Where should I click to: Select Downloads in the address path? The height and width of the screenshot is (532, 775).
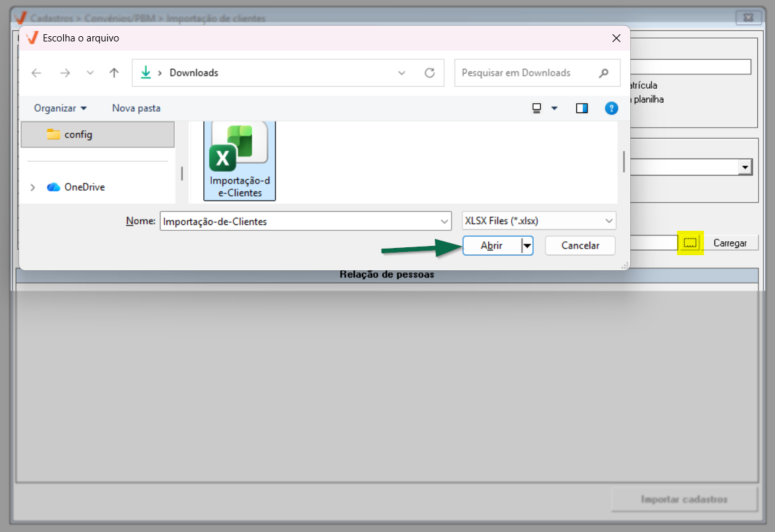pos(193,72)
